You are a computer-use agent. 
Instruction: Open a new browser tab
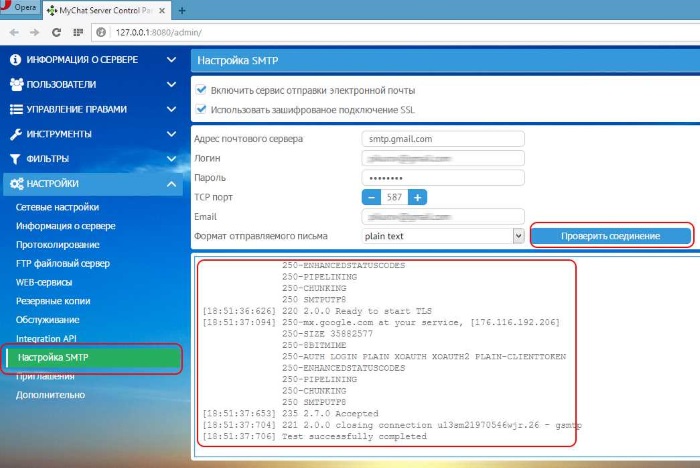[x=182, y=11]
